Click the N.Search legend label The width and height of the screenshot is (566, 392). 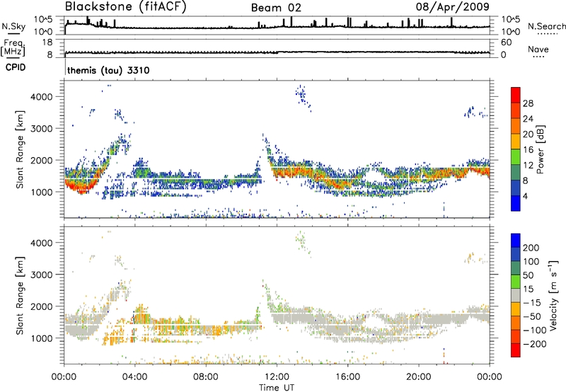pyautogui.click(x=546, y=26)
